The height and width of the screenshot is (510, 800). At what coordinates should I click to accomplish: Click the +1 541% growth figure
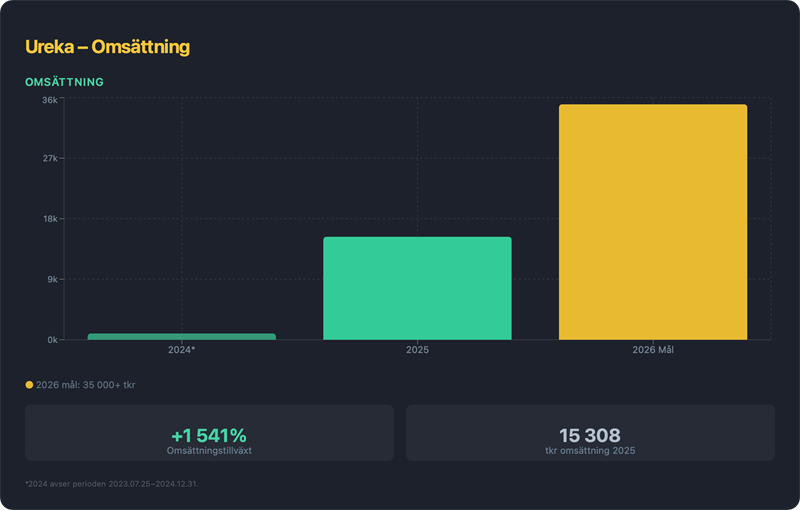pos(208,435)
